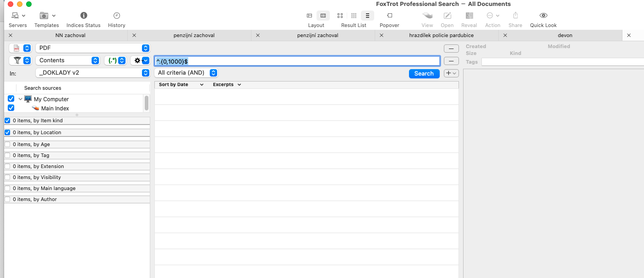Viewport: 644px width, 278px height.
Task: Click the regex (.*) match mode icon
Action: [112, 60]
